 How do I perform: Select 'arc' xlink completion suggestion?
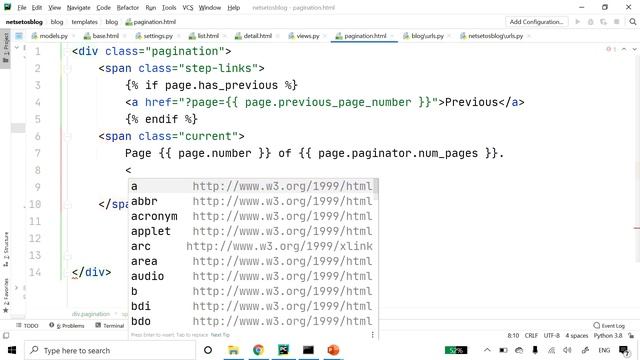tap(251, 247)
